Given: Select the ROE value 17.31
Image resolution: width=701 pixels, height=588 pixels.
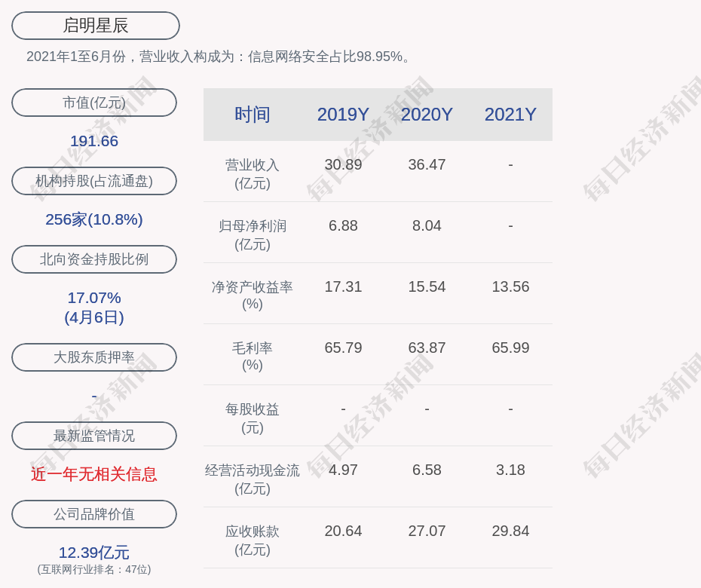Looking at the screenshot, I should (x=344, y=286).
